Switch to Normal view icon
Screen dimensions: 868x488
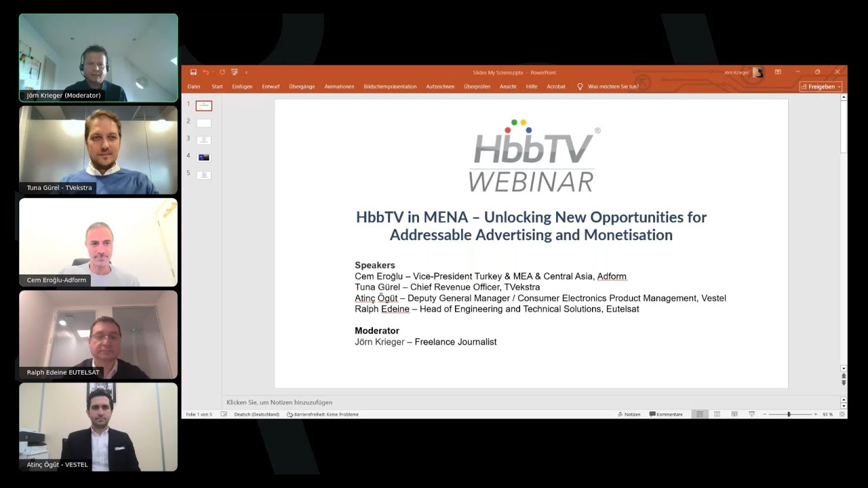pos(700,414)
